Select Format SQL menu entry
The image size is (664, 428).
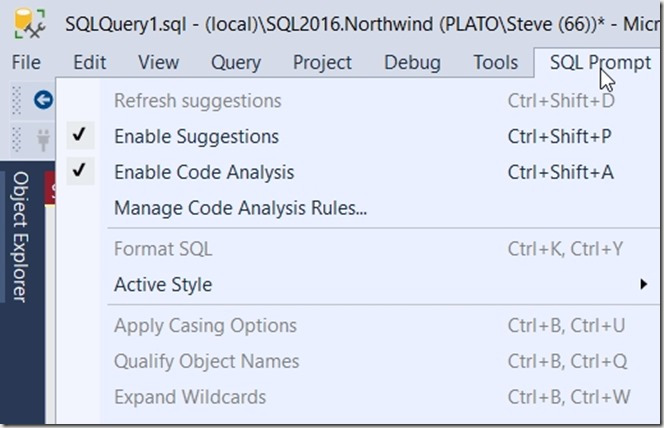(x=163, y=249)
